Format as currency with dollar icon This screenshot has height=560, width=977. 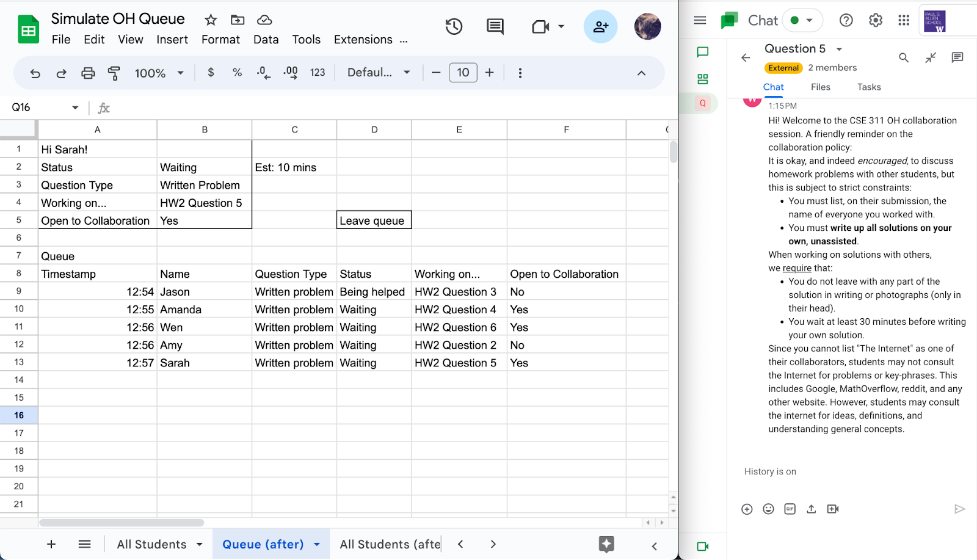pos(211,73)
